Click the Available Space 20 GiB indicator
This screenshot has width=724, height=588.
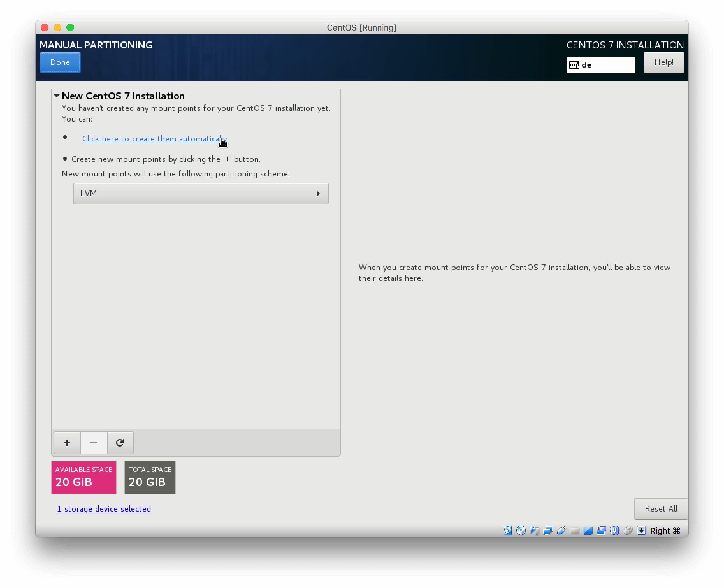(x=84, y=477)
